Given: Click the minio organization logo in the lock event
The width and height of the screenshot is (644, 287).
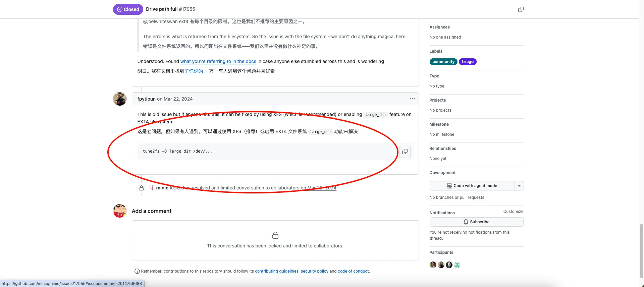Looking at the screenshot, I should pyautogui.click(x=152, y=188).
